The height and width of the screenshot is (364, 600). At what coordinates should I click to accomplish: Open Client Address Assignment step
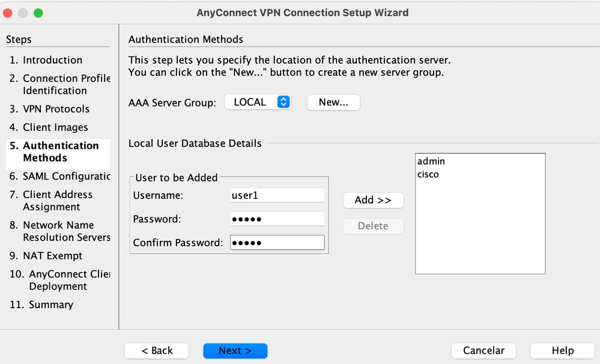[58, 201]
